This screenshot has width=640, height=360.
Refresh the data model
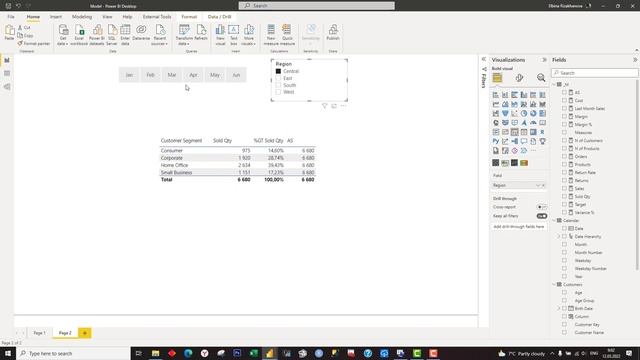coord(201,33)
